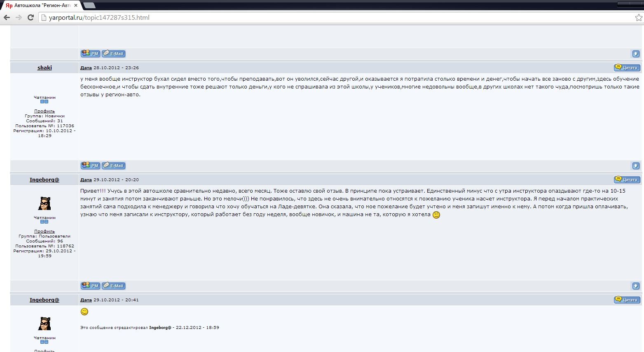Screen dimensions: 644x352
Task: Click Дата link for 28.10.2012 post
Action: [86, 68]
